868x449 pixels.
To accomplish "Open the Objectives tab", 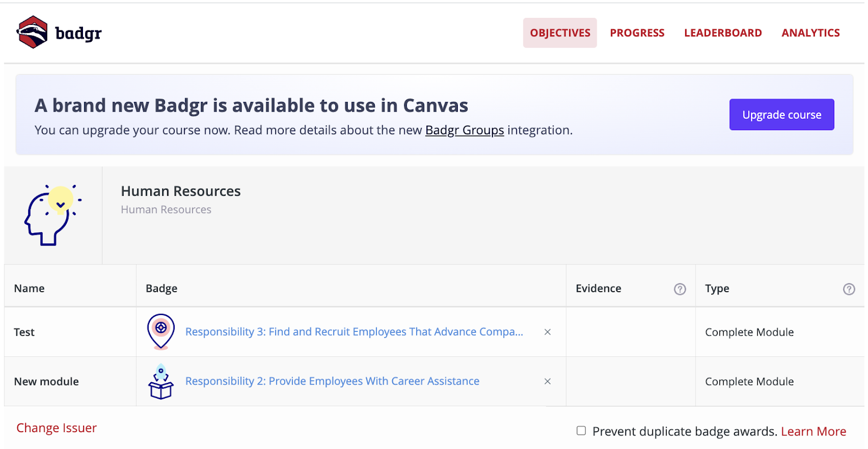I will (560, 33).
